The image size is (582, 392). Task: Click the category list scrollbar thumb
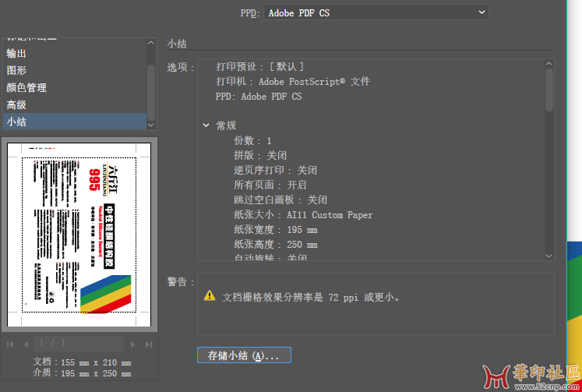click(x=150, y=93)
